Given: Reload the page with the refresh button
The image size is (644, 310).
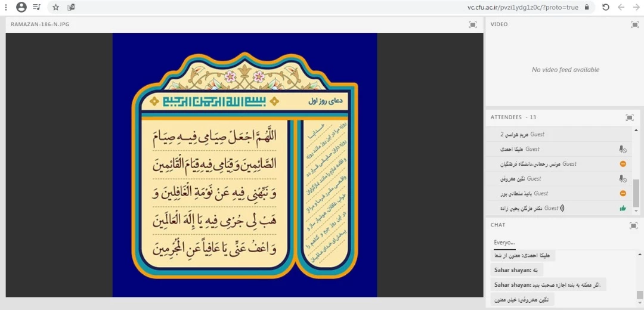Looking at the screenshot, I should point(605,7).
